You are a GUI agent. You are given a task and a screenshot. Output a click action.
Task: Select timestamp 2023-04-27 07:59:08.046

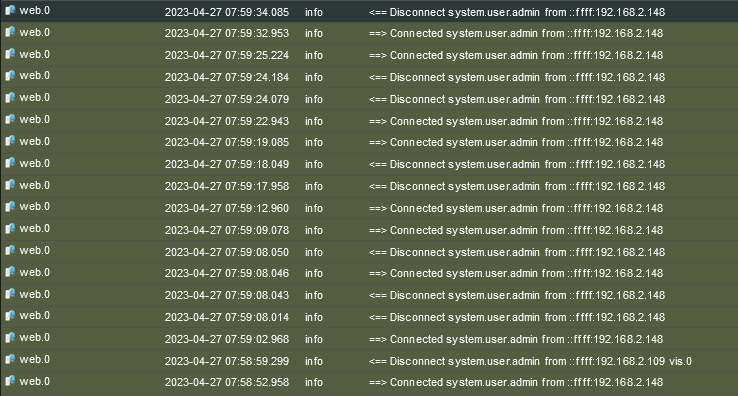(x=227, y=273)
